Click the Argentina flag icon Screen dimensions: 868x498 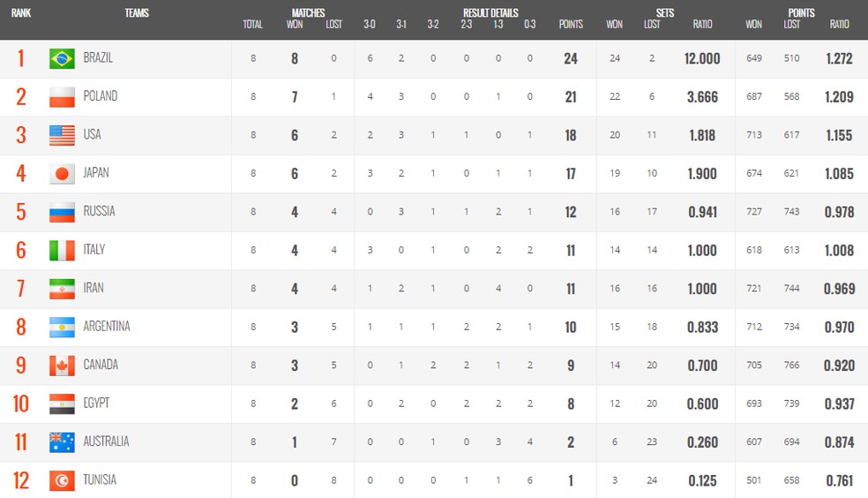pyautogui.click(x=62, y=327)
